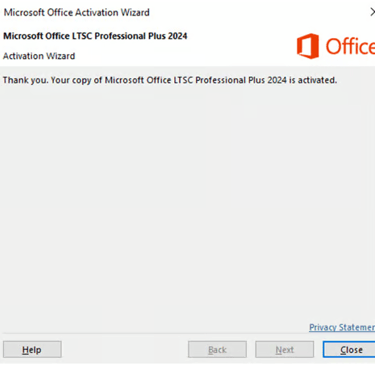This screenshot has height=366, width=375.
Task: Click the Microsoft Office Activation Wizard title bar
Action: click(x=187, y=12)
